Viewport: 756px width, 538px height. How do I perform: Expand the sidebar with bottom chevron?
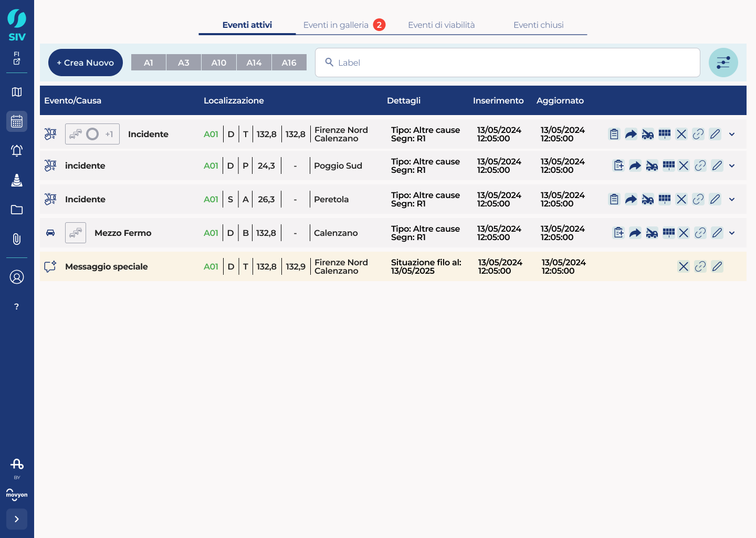click(17, 519)
